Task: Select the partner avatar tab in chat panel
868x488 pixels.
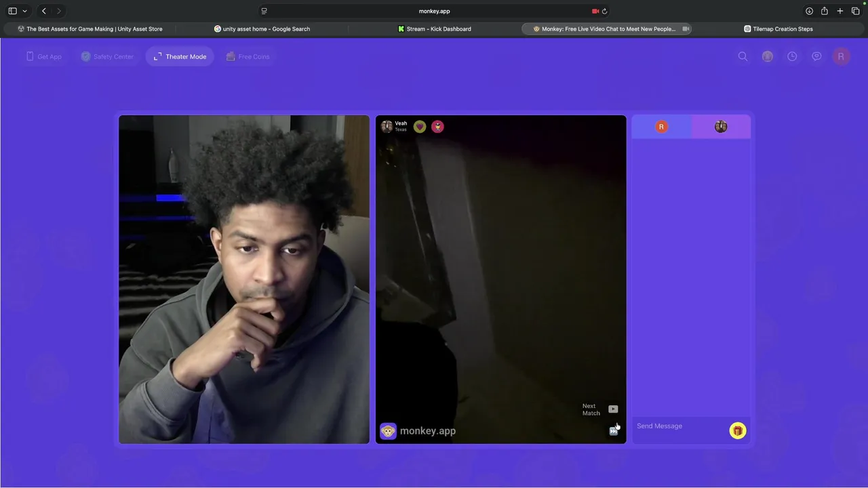Action: click(721, 127)
